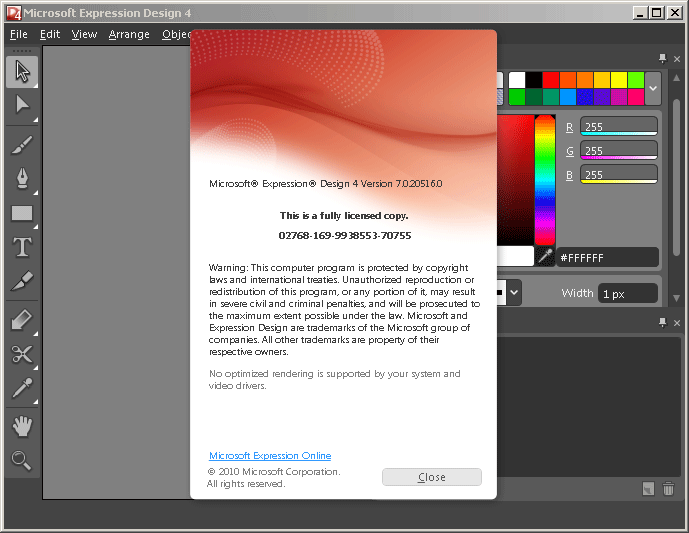Close the Expression Design window
The height and width of the screenshot is (533, 689).
pos(674,13)
